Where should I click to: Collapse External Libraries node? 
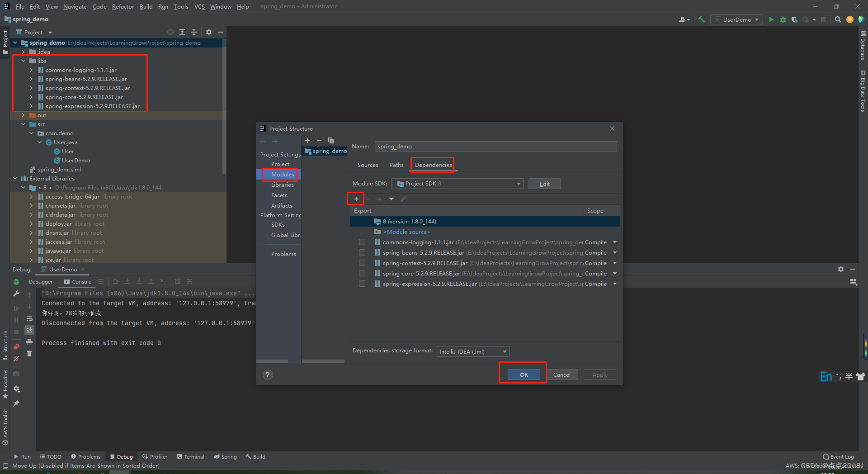coord(15,179)
